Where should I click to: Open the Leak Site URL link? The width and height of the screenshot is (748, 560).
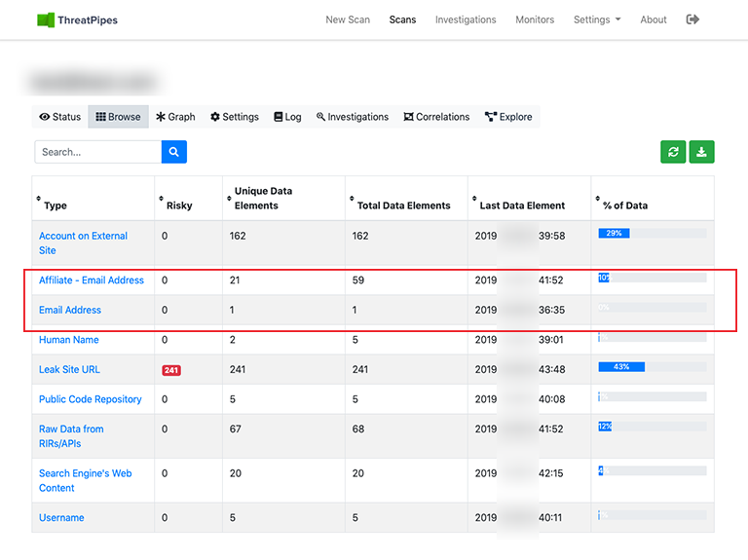tap(69, 369)
